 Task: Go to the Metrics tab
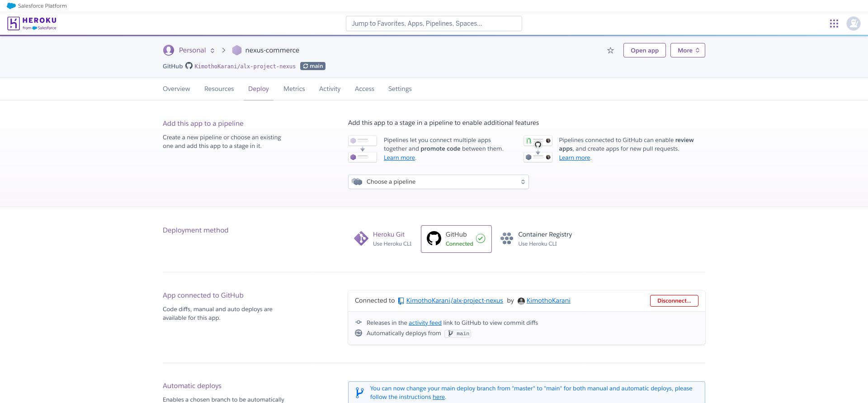pos(294,89)
